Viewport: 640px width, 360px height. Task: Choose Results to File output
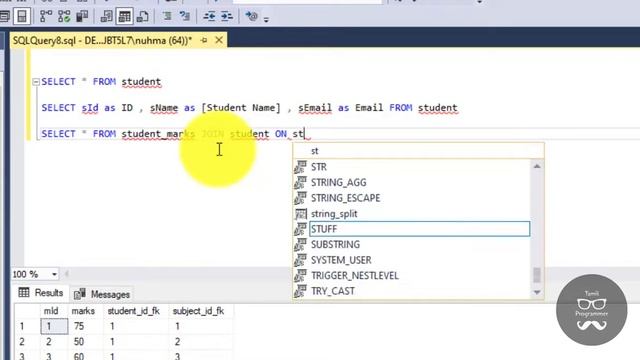tap(142, 16)
